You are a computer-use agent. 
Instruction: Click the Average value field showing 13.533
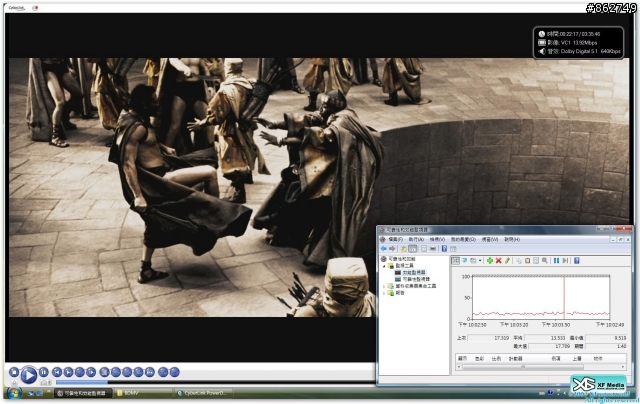pyautogui.click(x=545, y=338)
